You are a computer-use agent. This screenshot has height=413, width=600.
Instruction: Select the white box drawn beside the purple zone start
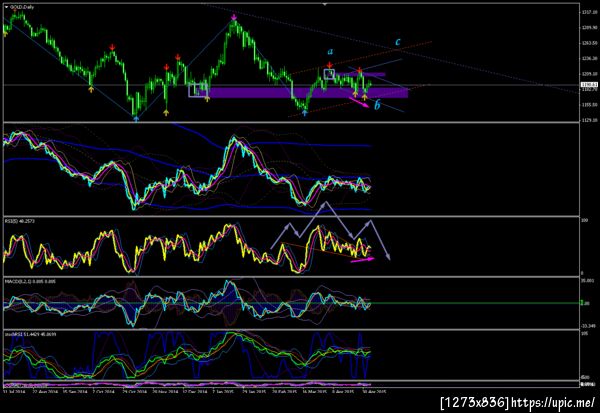coord(198,90)
